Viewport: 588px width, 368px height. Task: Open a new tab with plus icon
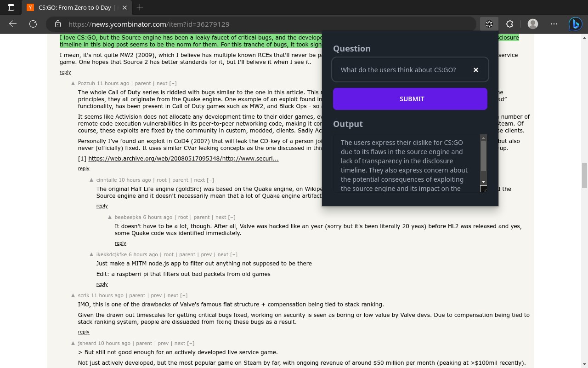click(140, 7)
